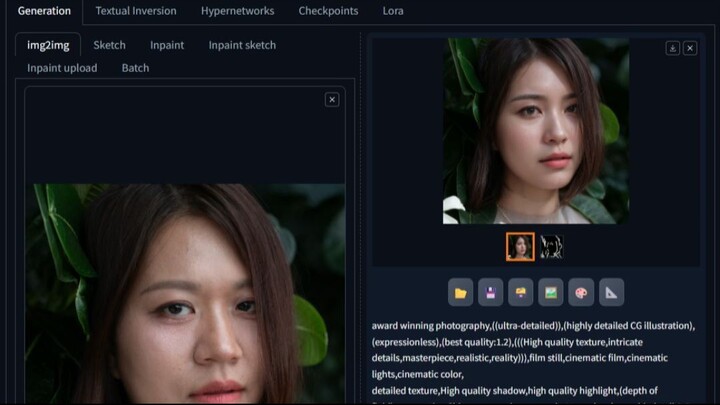Send image to img2img tab icon

[551, 292]
